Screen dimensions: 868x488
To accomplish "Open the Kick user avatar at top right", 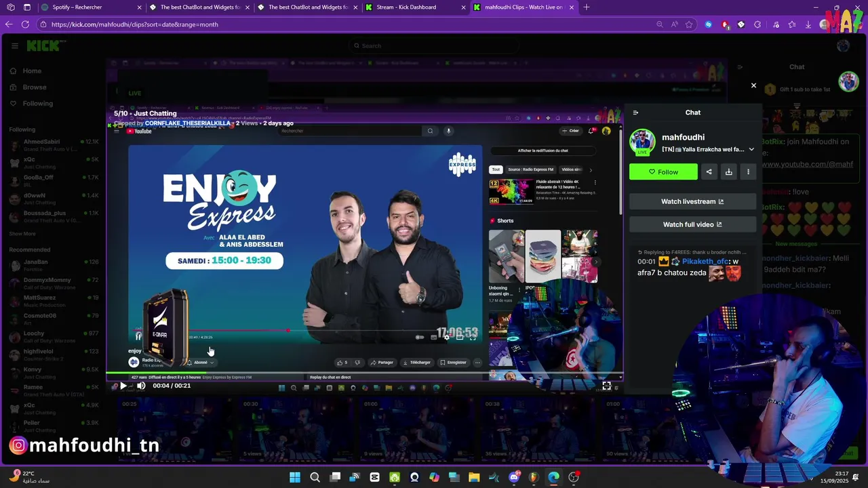I will click(843, 45).
